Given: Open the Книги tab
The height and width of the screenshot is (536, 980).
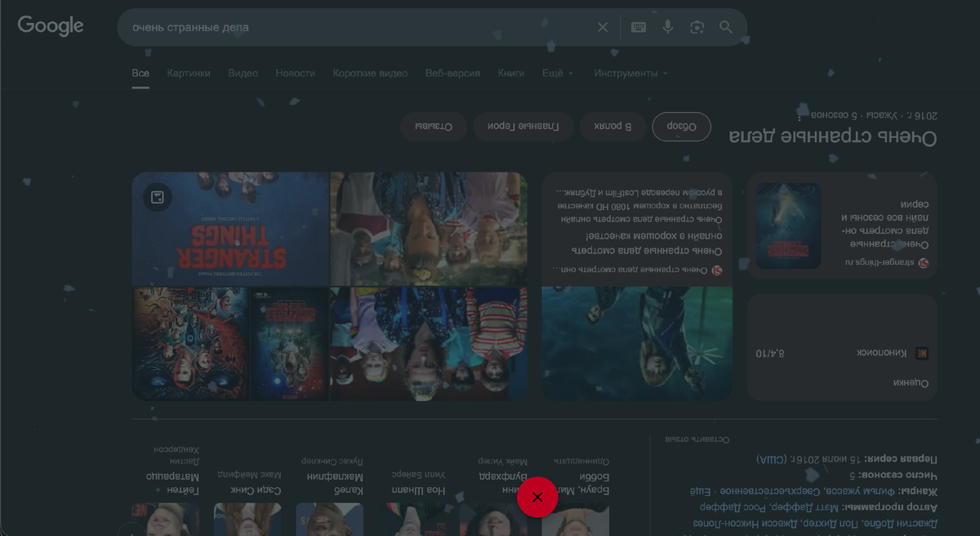Looking at the screenshot, I should tap(511, 73).
